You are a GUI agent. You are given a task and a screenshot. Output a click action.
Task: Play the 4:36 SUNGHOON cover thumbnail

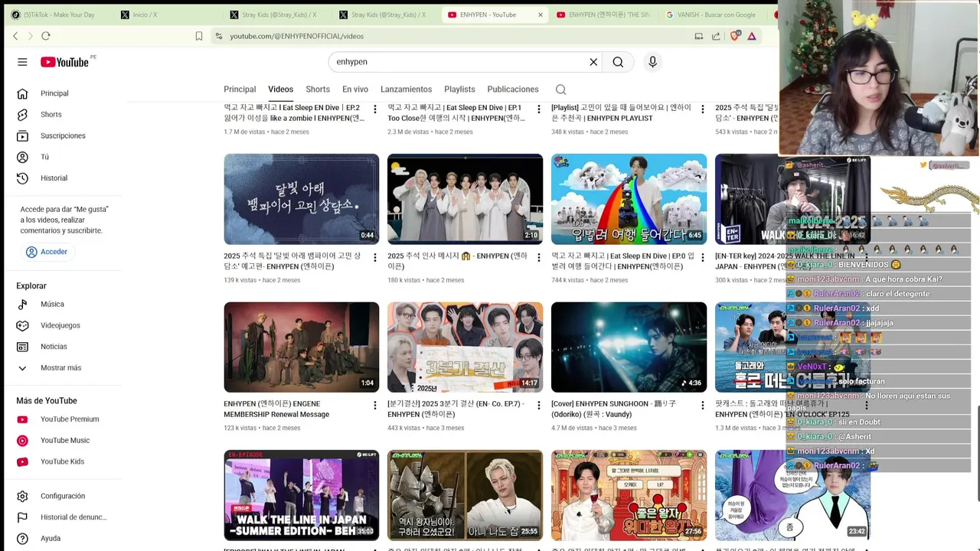629,347
